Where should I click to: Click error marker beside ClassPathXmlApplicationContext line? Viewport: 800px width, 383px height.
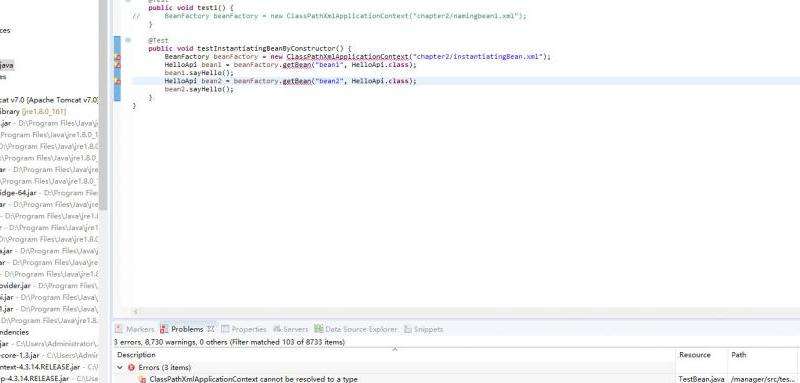[117, 57]
